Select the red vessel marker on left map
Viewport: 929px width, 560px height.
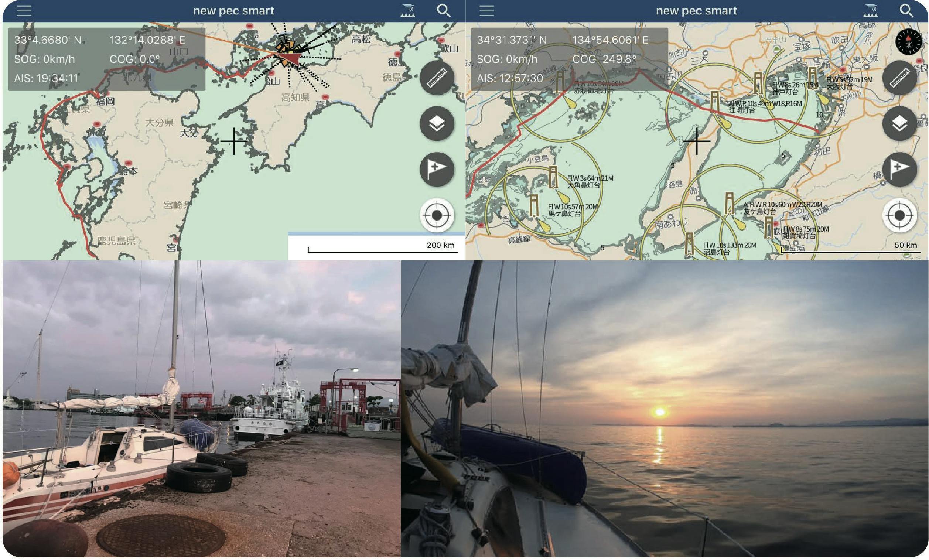click(290, 58)
